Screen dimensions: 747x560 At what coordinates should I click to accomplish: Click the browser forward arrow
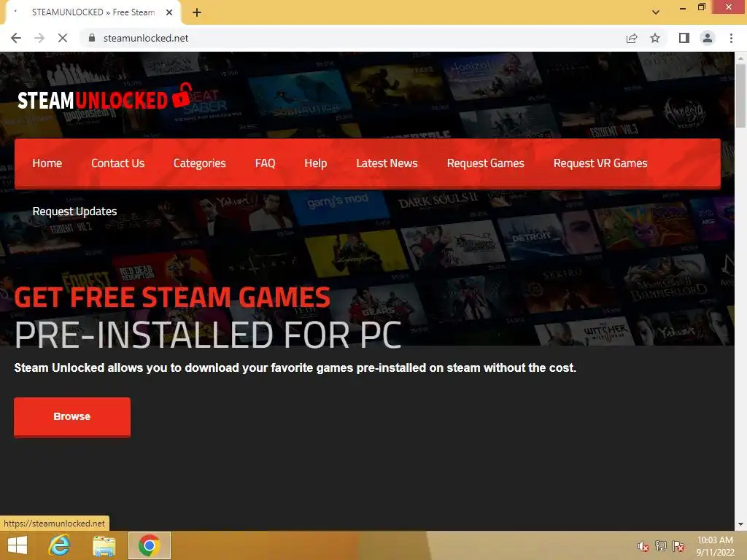(39, 38)
